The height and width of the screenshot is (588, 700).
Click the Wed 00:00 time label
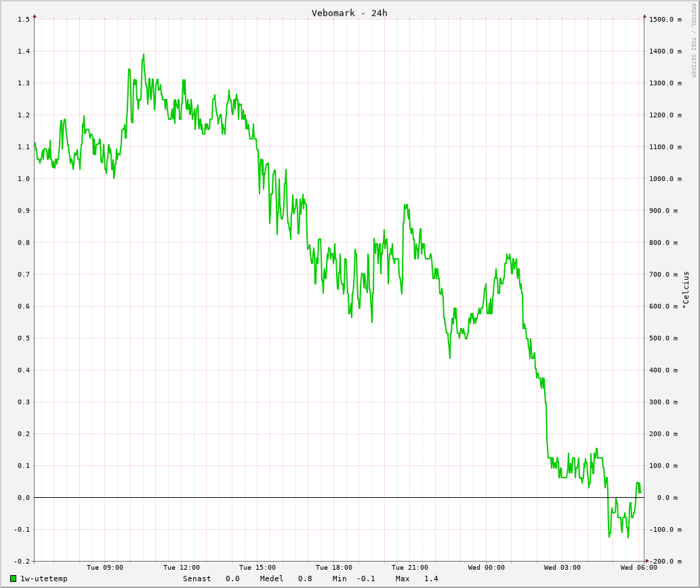pos(486,568)
